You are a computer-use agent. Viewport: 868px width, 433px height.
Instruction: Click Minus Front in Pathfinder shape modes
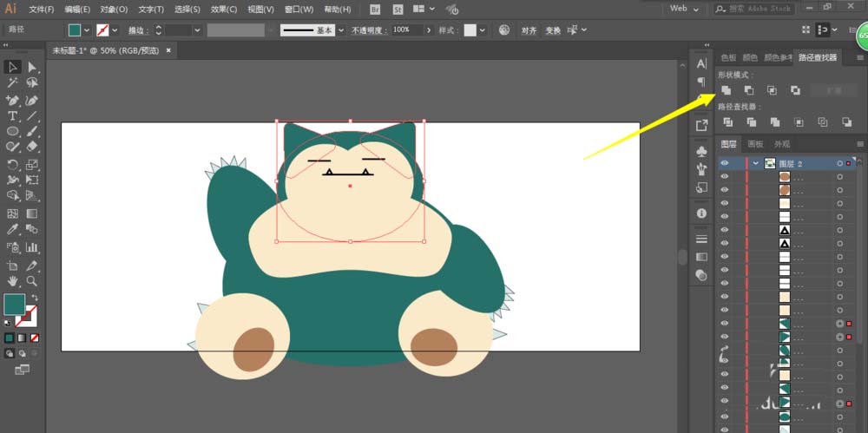point(749,90)
